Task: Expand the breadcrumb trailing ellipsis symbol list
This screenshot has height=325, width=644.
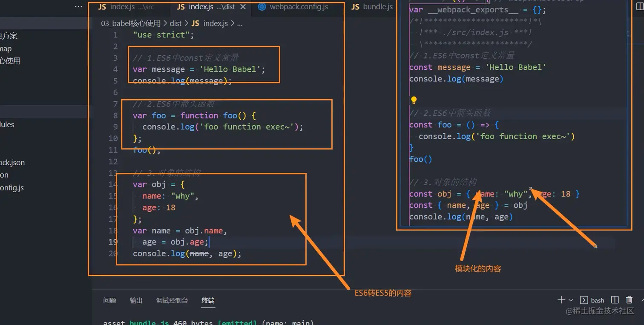Action: [239, 23]
